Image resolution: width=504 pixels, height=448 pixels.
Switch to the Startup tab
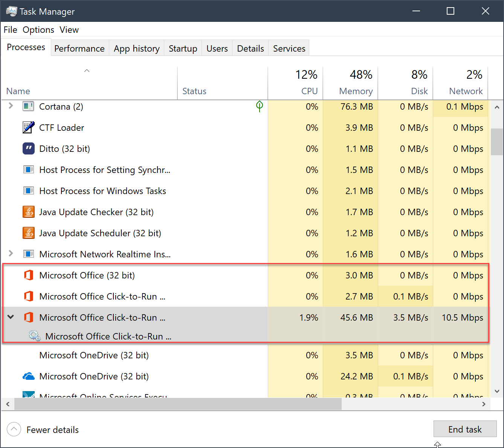pyautogui.click(x=183, y=48)
